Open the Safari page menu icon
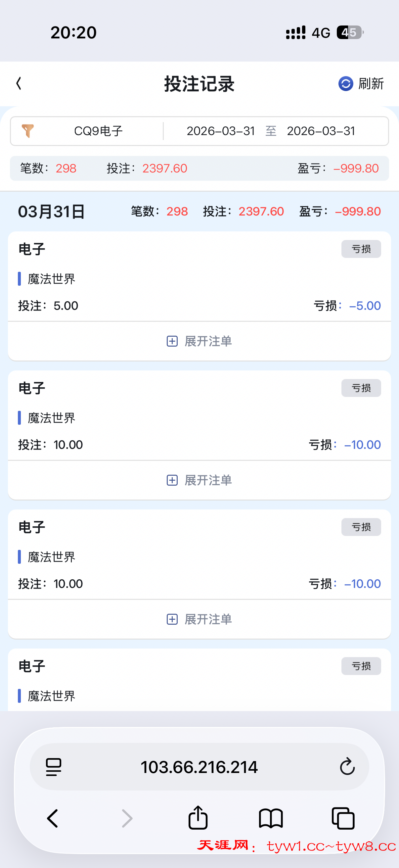The image size is (399, 868). click(x=54, y=767)
